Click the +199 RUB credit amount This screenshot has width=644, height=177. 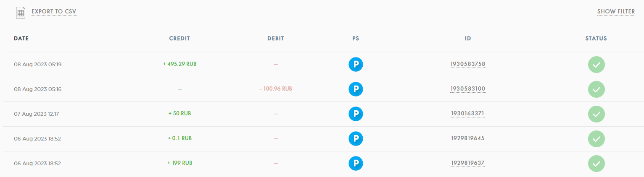point(179,163)
